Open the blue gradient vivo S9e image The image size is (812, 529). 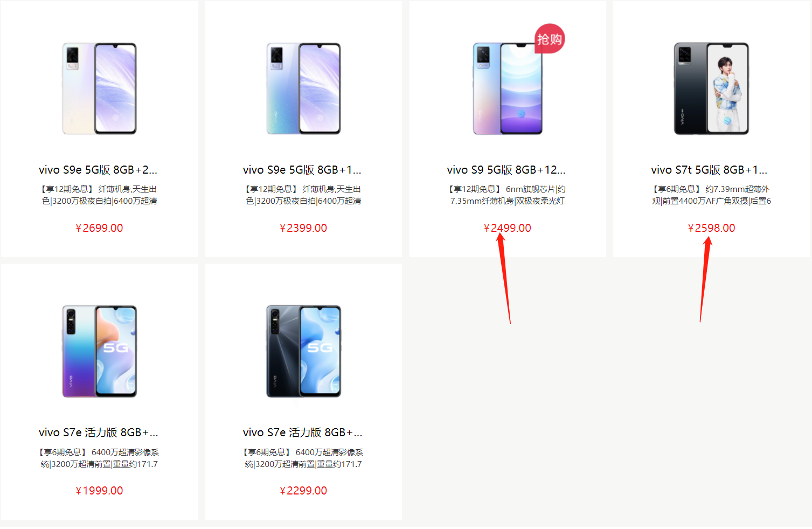tap(303, 88)
